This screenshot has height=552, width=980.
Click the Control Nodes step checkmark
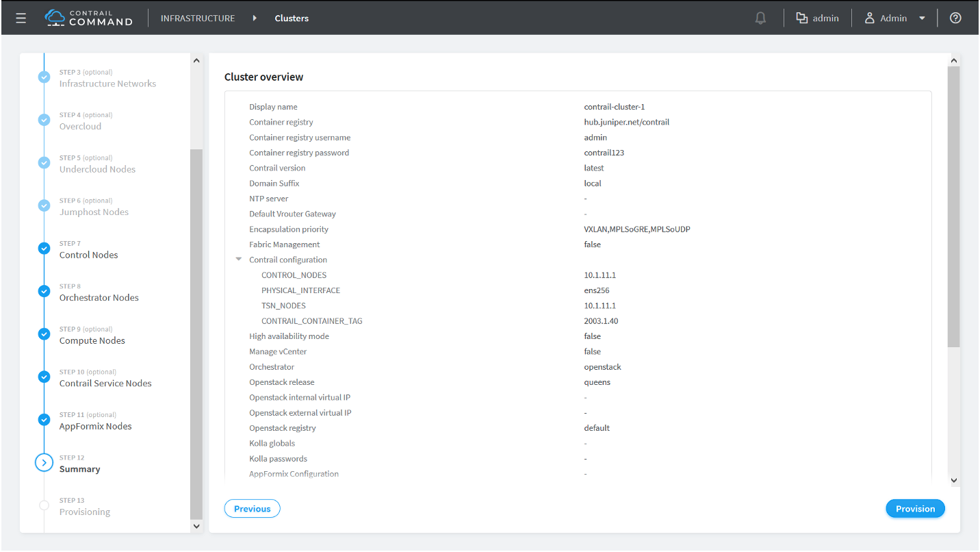click(x=44, y=249)
